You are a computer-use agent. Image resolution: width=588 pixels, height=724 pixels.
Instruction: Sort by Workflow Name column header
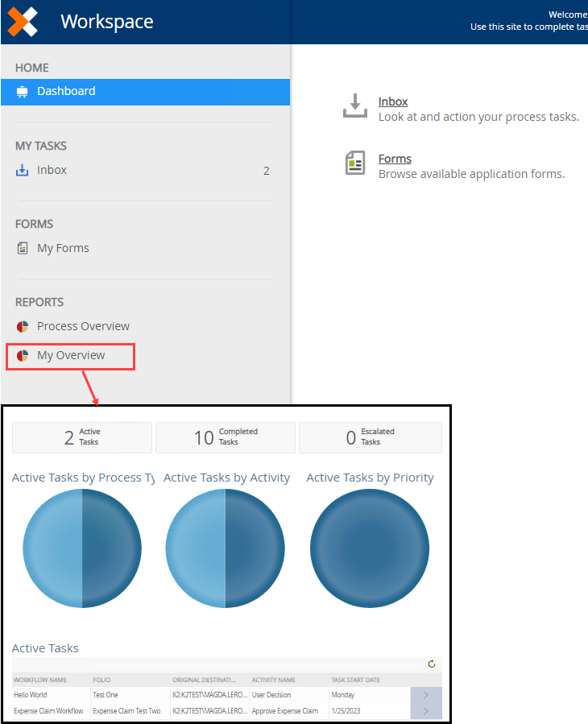[40, 680]
